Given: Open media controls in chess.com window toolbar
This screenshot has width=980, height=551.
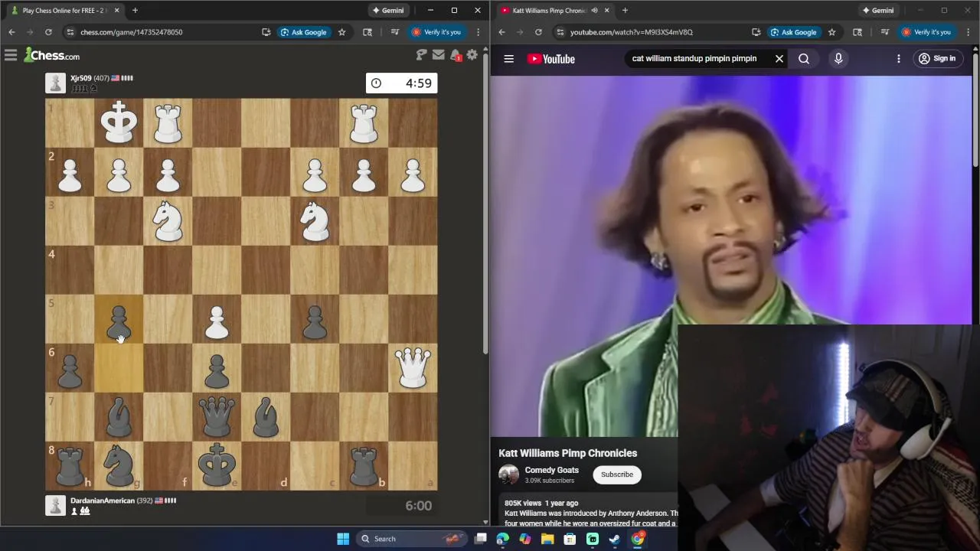Looking at the screenshot, I should tap(394, 32).
